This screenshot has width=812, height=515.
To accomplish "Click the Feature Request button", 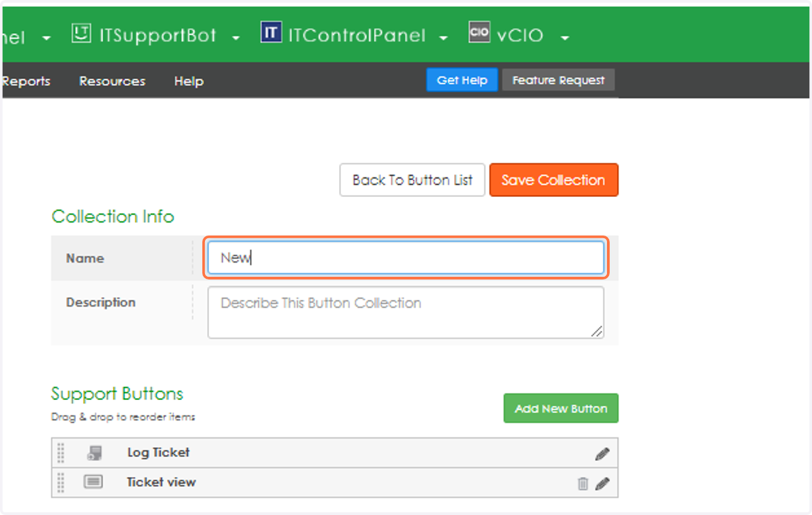I will coord(558,80).
